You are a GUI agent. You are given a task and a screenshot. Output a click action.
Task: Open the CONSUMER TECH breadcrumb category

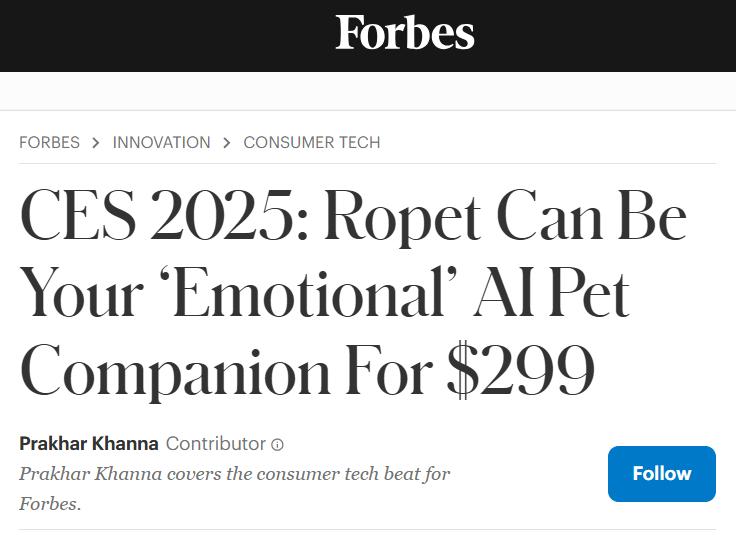tap(312, 142)
